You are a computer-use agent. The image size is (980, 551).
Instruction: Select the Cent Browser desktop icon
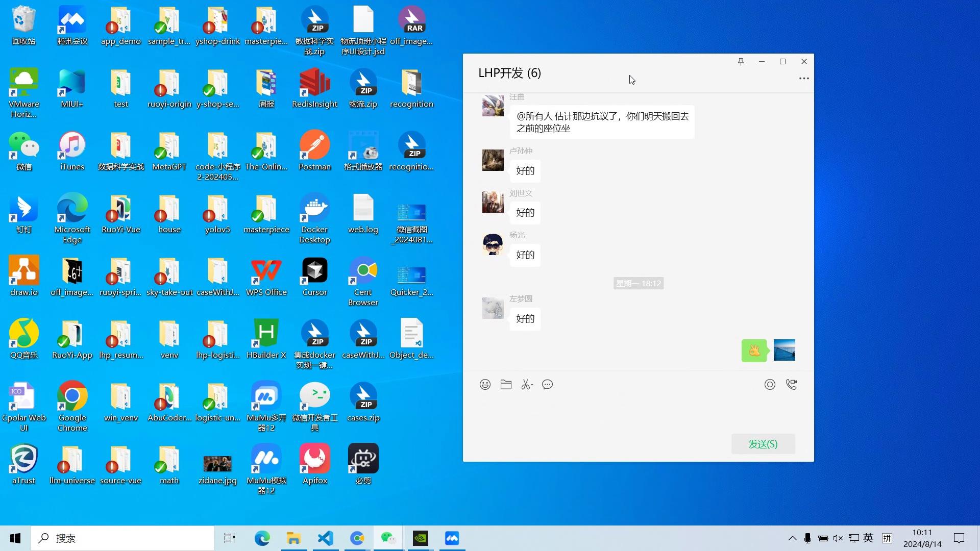363,282
